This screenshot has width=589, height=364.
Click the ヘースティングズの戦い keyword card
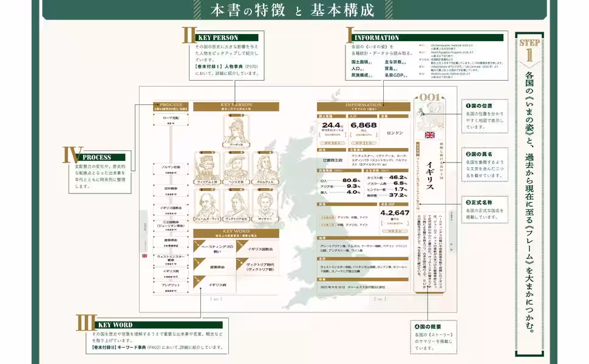click(214, 249)
